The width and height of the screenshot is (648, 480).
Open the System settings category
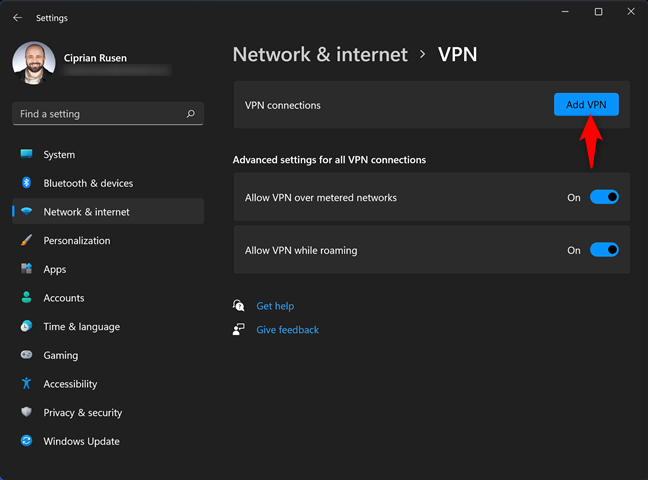108,154
